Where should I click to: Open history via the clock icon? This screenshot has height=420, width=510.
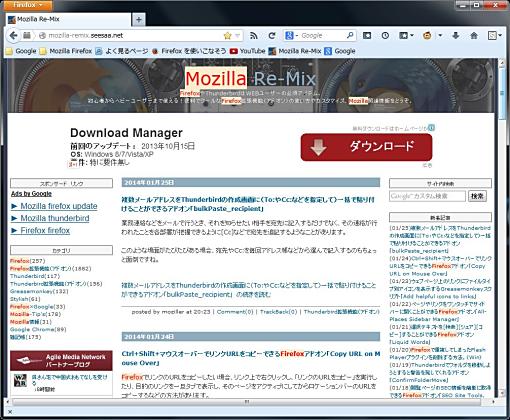tap(385, 35)
